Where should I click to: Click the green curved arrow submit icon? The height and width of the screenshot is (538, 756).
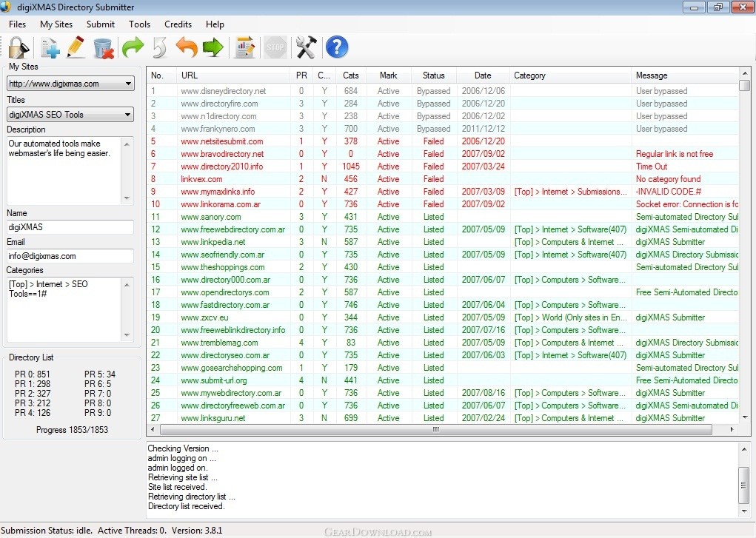click(133, 47)
